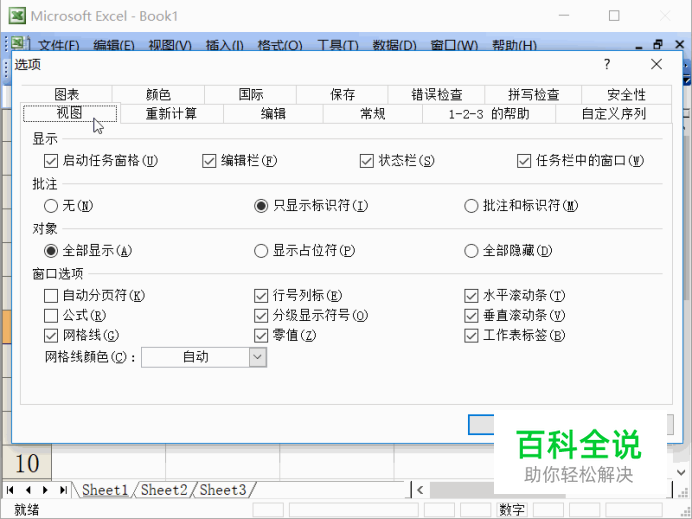Select the 视图 tab
This screenshot has height=519, width=692.
70,113
